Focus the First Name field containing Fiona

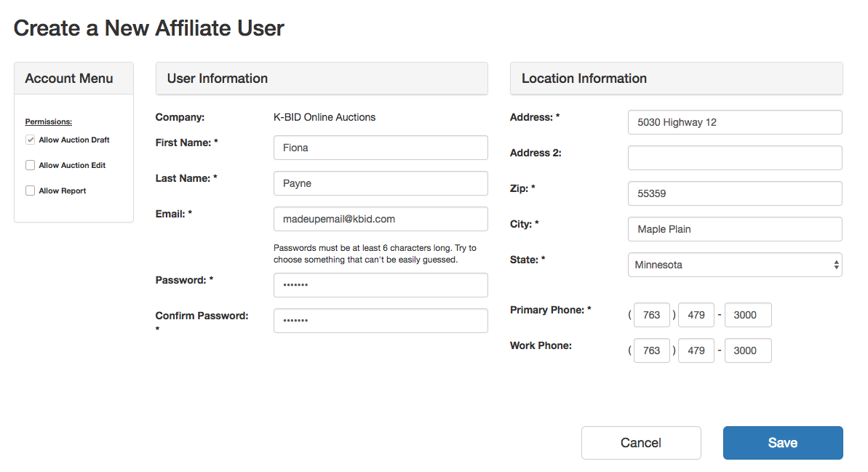[x=381, y=148]
